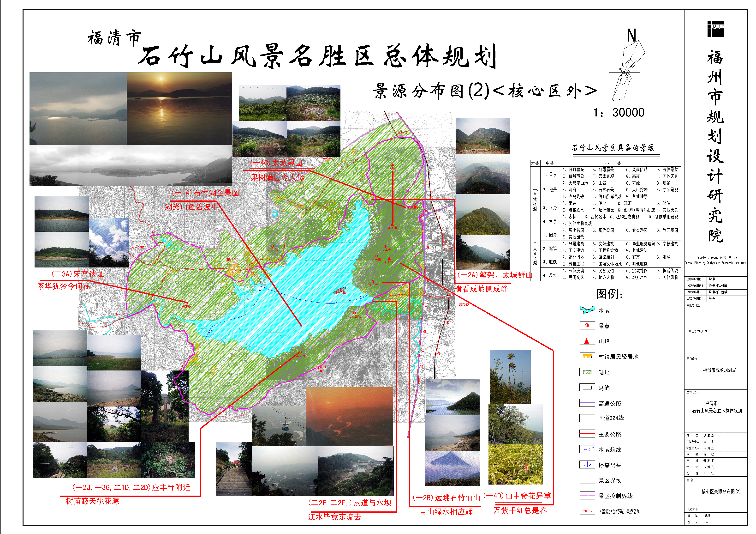Click the table cell A、日月星光

pos(573,170)
